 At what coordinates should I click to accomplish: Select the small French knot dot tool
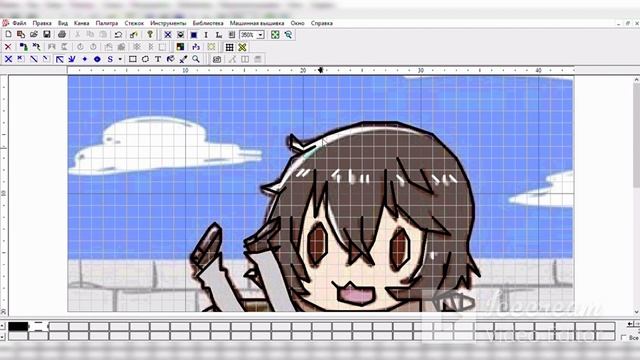[84, 59]
